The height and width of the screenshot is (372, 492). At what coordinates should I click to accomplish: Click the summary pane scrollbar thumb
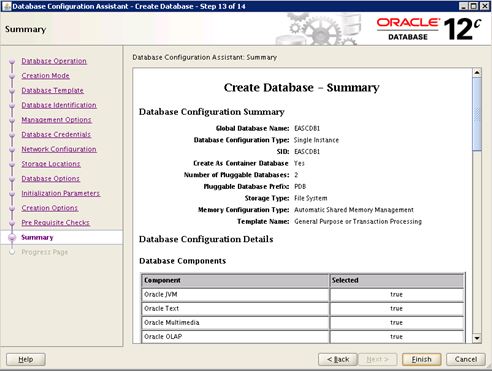[x=477, y=114]
